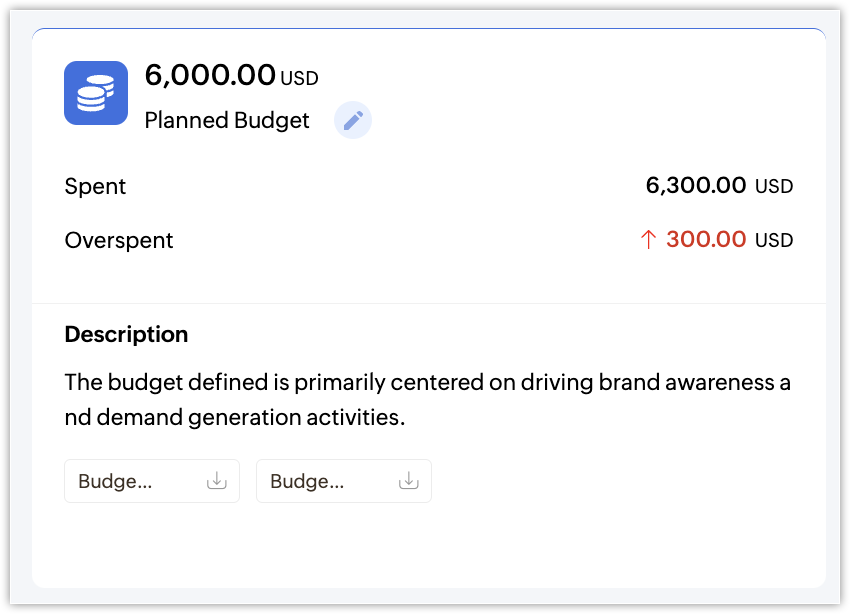Image resolution: width=850 pixels, height=614 pixels.
Task: Click the 6,000.00 planned budget amount
Action: point(210,75)
